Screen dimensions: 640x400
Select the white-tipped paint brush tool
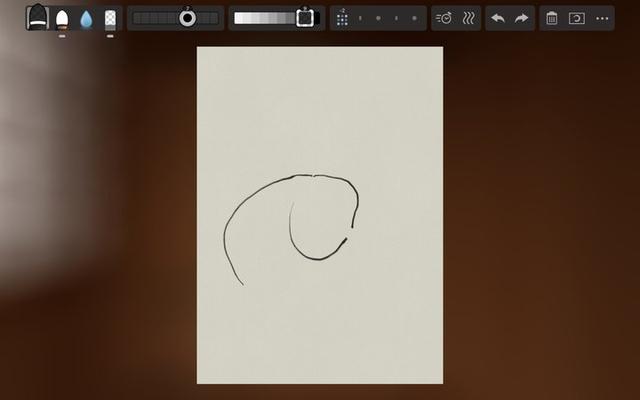[x=62, y=18]
